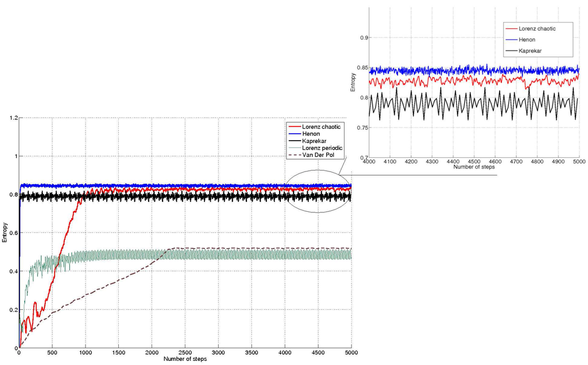
Task: Select the black Kaprekar legend line sample
Action: (295, 141)
